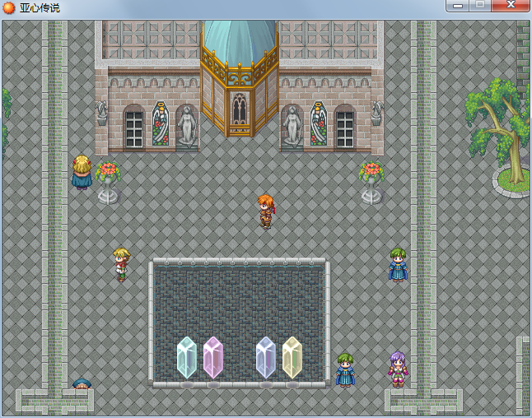Click the left stone maiden statue
532x418 pixels.
pyautogui.click(x=187, y=125)
